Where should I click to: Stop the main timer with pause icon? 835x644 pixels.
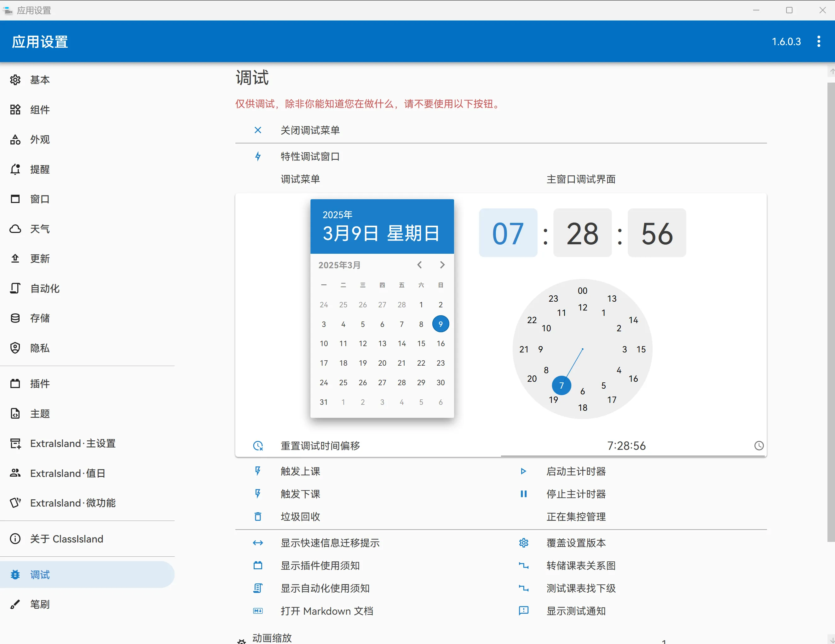pyautogui.click(x=524, y=494)
